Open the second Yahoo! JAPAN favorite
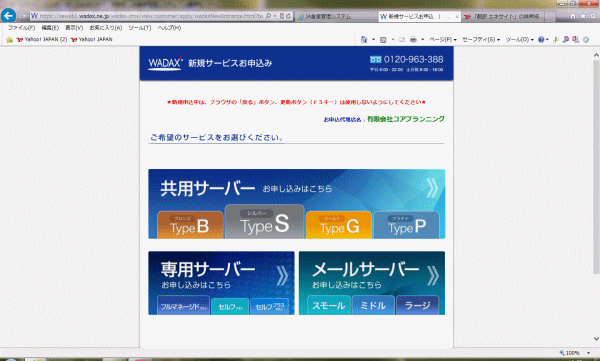This screenshot has height=361, width=600. [92, 39]
